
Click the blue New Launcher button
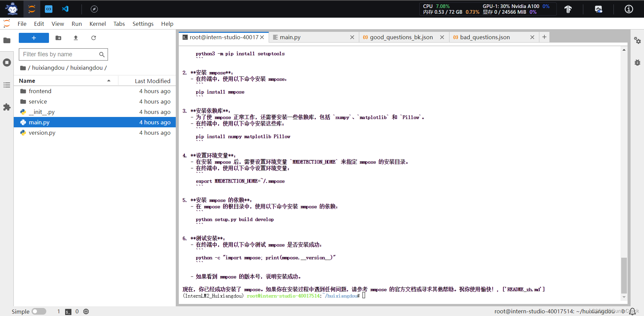[x=34, y=38]
